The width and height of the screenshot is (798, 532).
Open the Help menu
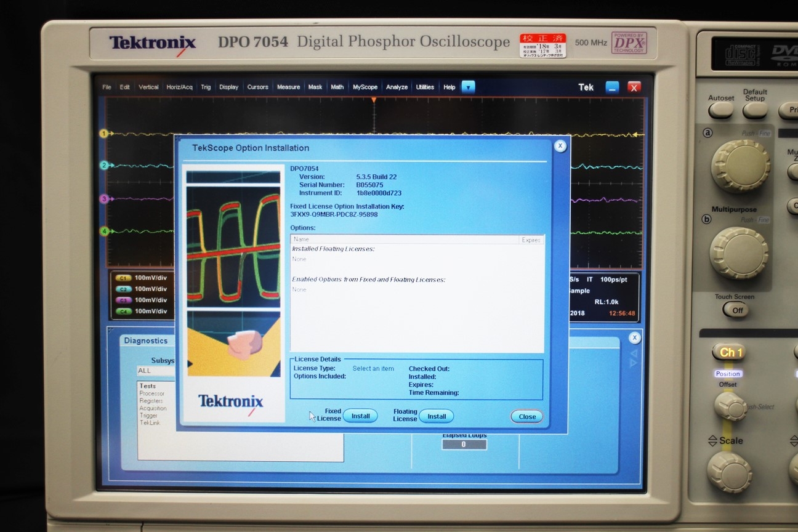point(449,87)
